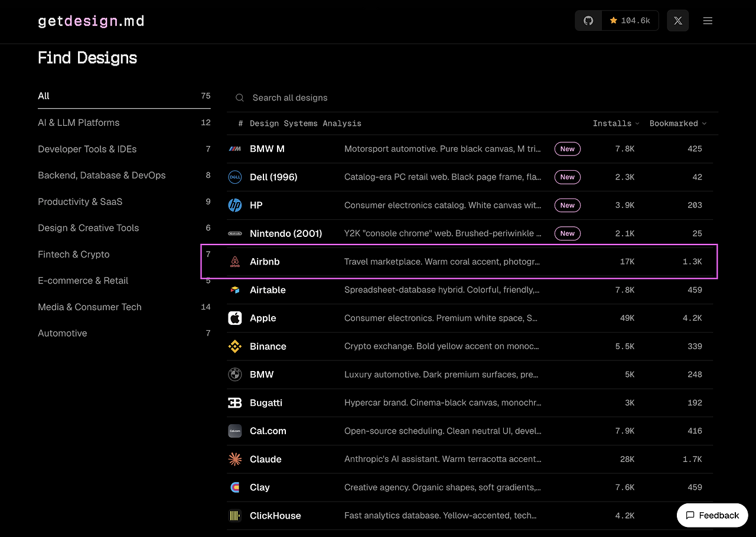Click the getdesign.md logo

91,21
